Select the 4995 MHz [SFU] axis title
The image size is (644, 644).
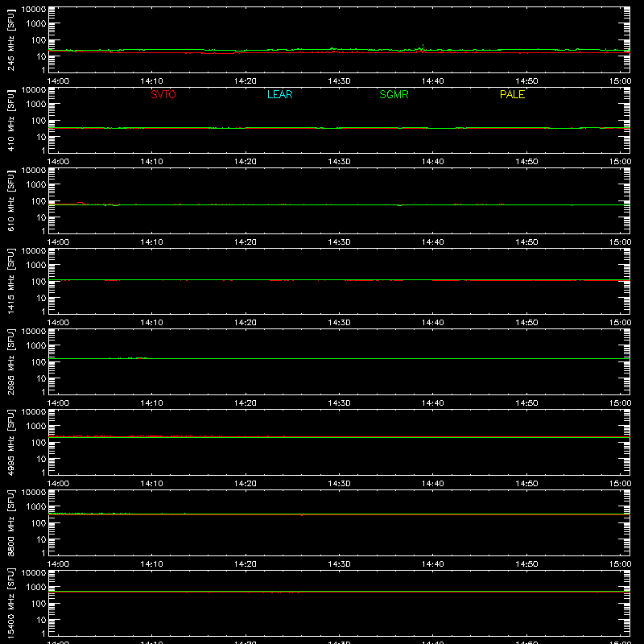10,442
